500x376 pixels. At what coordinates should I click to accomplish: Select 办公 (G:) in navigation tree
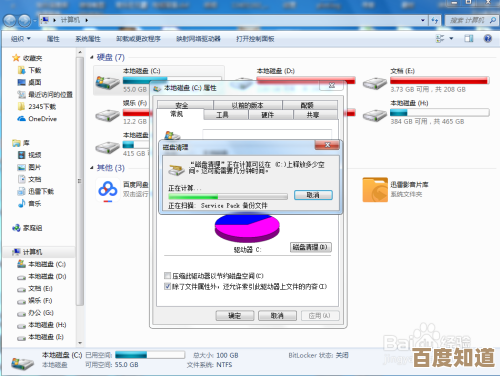[x=41, y=313]
